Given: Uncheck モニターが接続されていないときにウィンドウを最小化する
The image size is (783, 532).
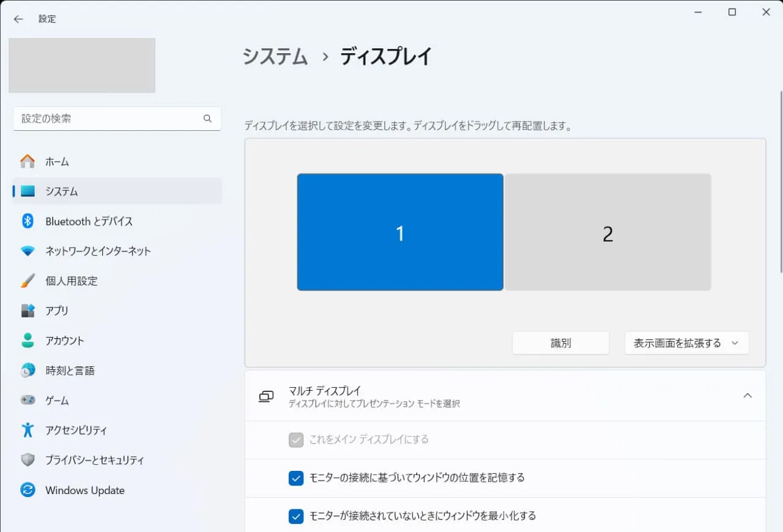Looking at the screenshot, I should pyautogui.click(x=296, y=516).
